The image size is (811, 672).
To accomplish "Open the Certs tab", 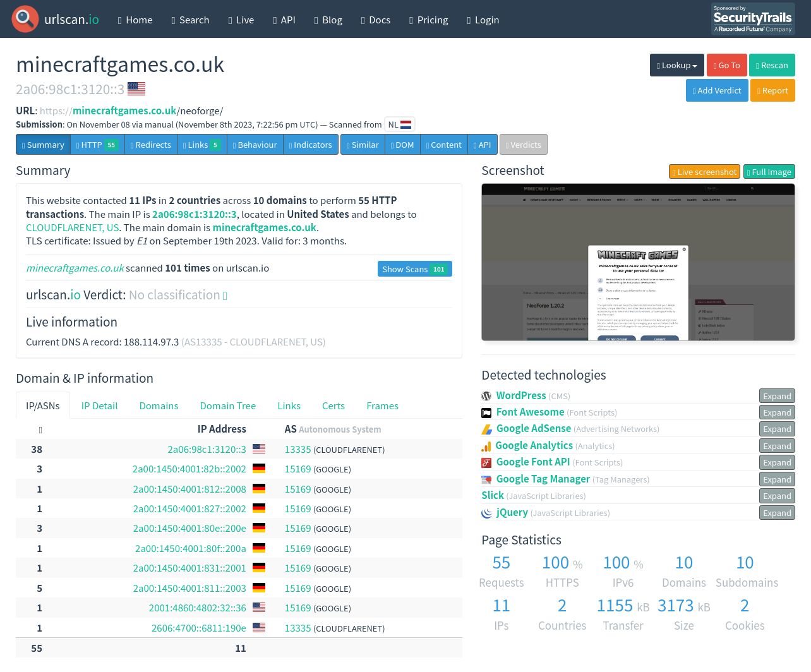I will pos(333,405).
